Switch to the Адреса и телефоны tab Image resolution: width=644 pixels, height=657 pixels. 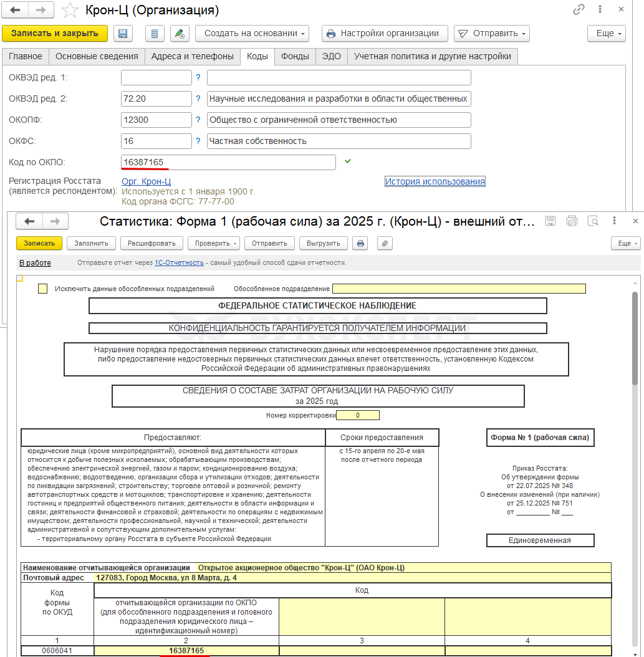192,57
